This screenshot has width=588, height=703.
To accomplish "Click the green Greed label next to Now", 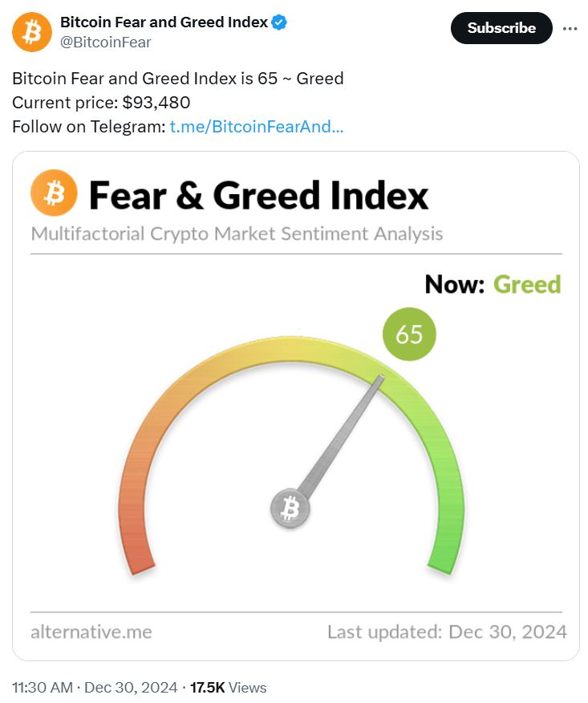I will [x=527, y=284].
